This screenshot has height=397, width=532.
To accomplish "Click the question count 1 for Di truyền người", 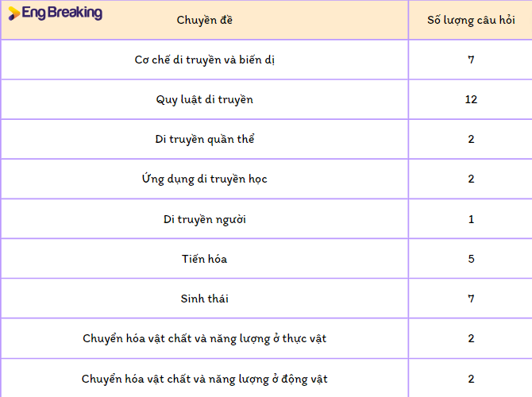I will coord(471,219).
